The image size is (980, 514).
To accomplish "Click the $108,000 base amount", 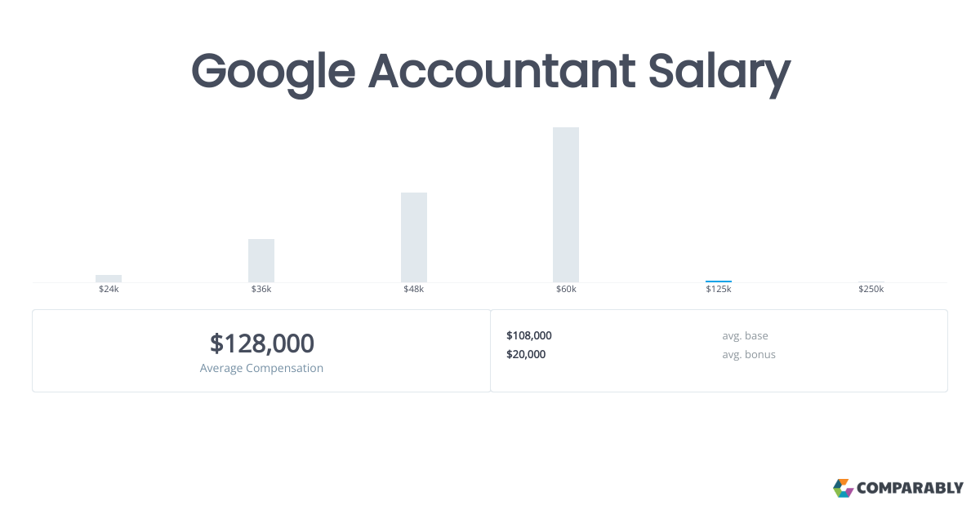I will 529,335.
